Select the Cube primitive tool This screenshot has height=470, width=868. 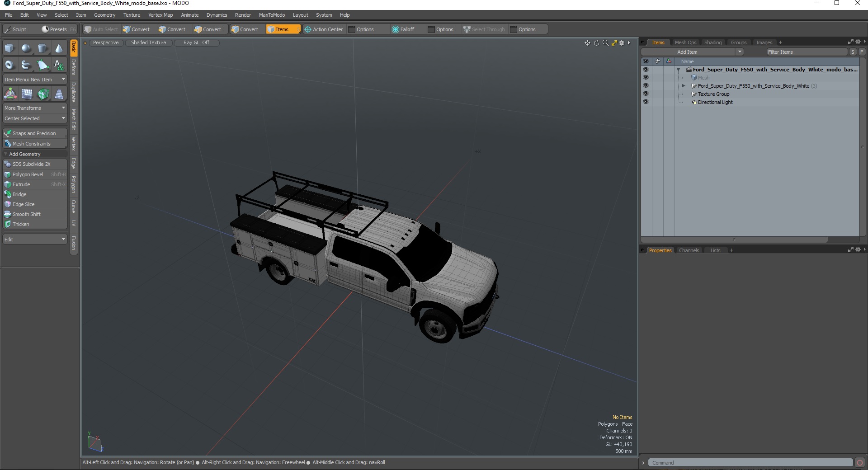click(9, 48)
